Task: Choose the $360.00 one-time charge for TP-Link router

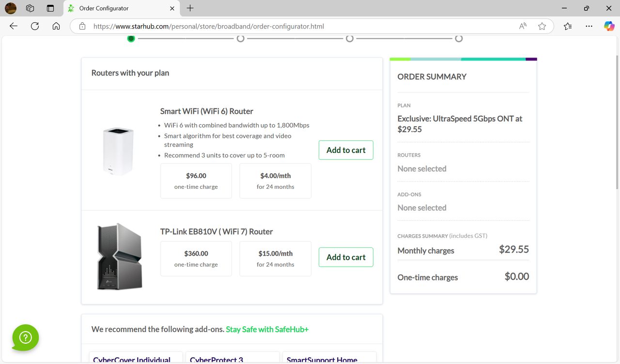Action: point(196,258)
